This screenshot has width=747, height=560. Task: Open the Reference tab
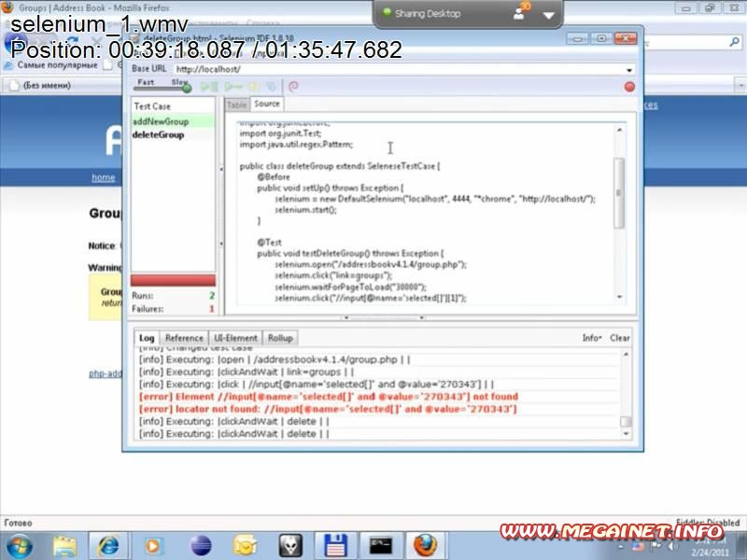pos(184,338)
